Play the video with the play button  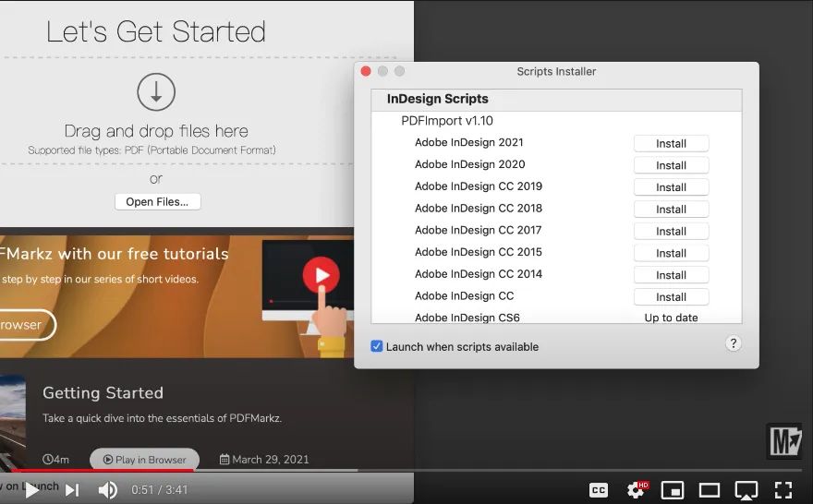point(31,490)
